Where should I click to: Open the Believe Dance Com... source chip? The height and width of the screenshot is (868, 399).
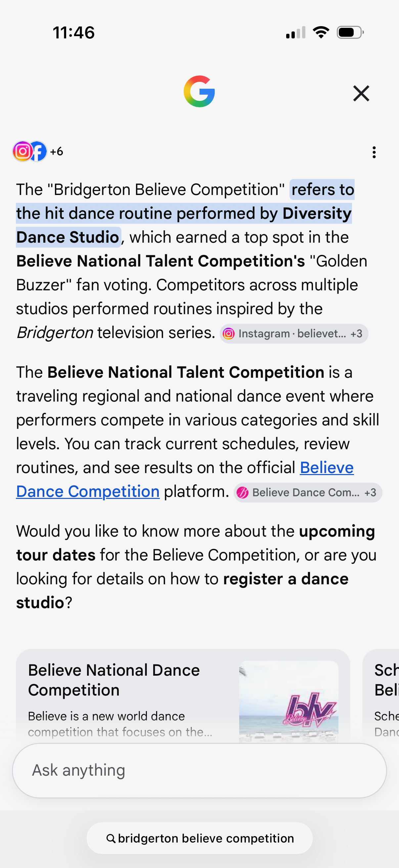[x=308, y=493]
